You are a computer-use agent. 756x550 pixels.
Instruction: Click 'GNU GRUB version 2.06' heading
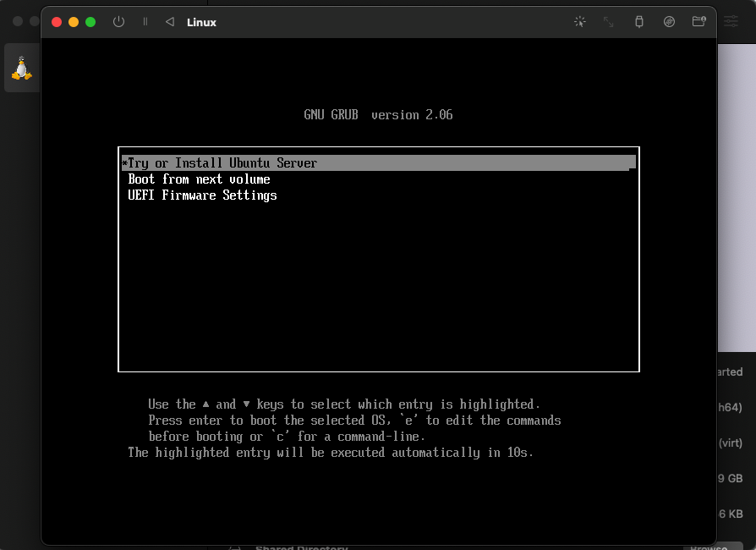(378, 115)
